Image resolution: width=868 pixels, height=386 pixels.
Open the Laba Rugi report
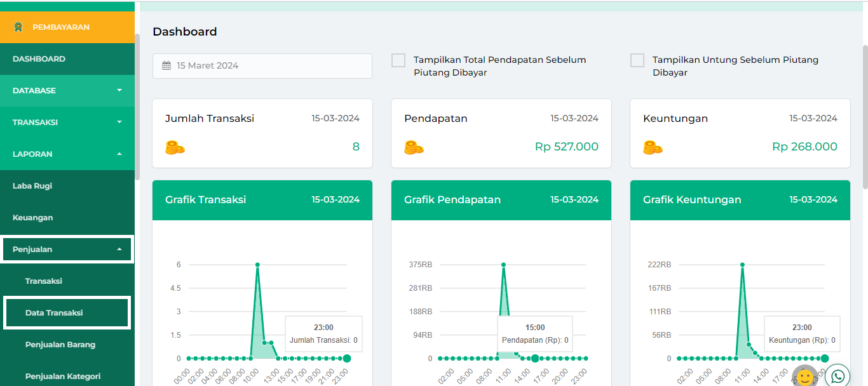point(32,186)
